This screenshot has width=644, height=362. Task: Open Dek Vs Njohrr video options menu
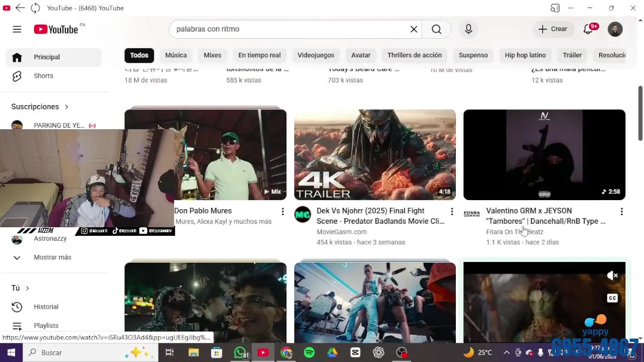[x=452, y=212]
